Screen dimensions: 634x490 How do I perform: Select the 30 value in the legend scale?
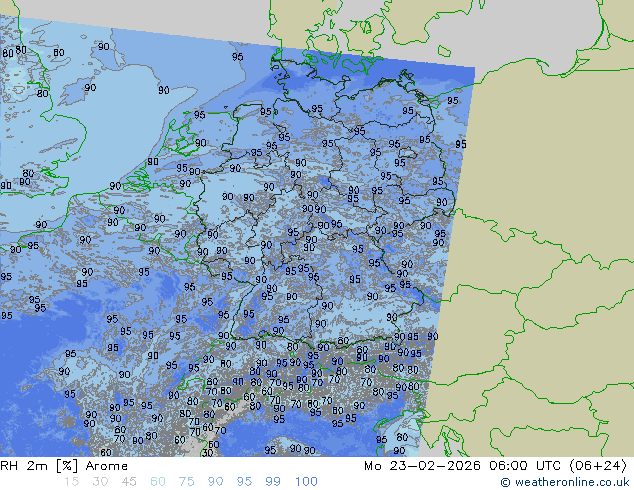pyautogui.click(x=100, y=482)
